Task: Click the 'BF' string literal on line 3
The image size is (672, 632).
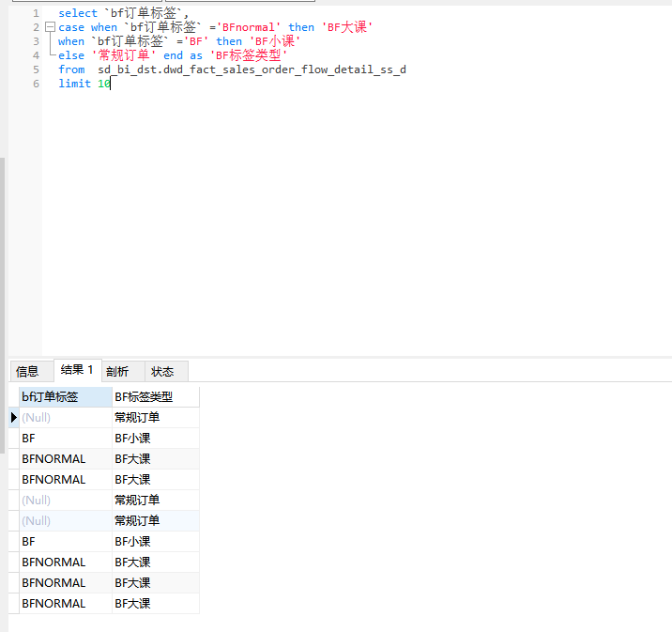Action: click(196, 41)
